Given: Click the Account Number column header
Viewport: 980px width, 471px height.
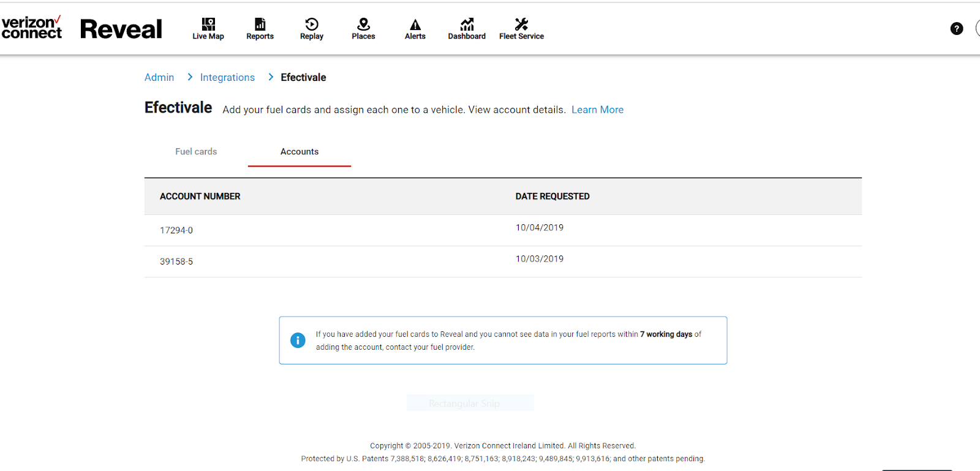Looking at the screenshot, I should pos(200,197).
